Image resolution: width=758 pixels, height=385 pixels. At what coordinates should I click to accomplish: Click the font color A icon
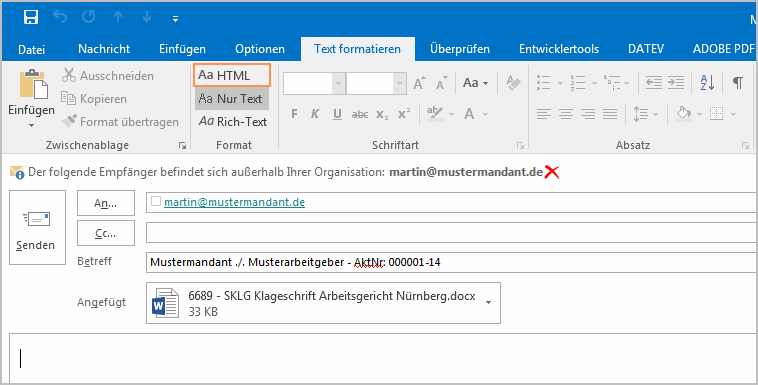[x=469, y=114]
